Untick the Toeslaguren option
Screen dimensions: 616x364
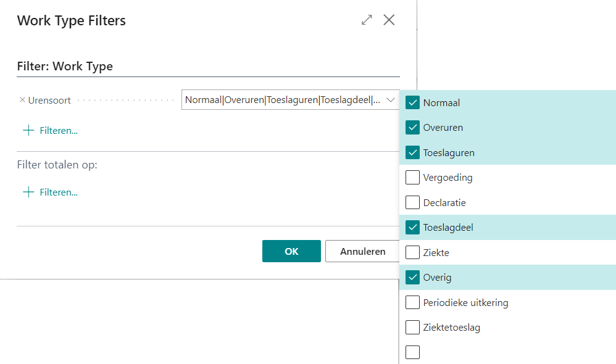[412, 152]
